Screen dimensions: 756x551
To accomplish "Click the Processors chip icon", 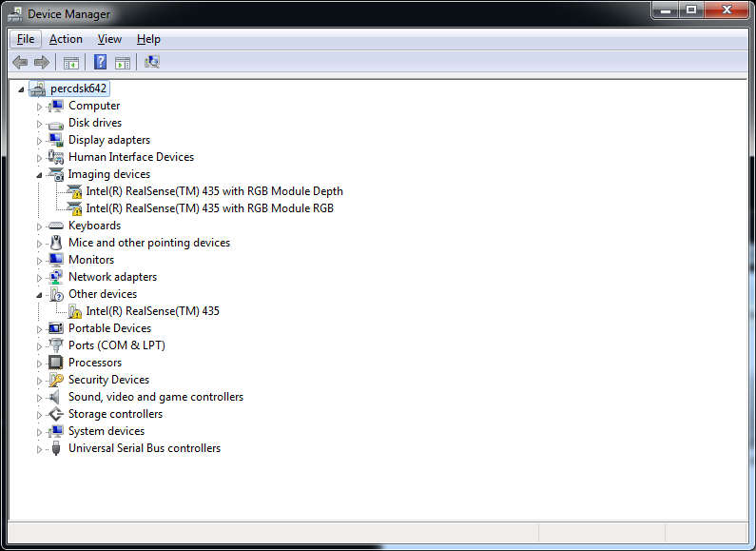I will coord(56,363).
